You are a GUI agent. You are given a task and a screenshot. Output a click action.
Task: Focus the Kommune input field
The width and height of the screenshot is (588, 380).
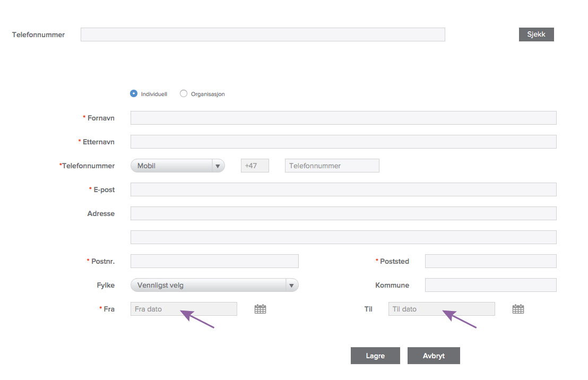(490, 285)
